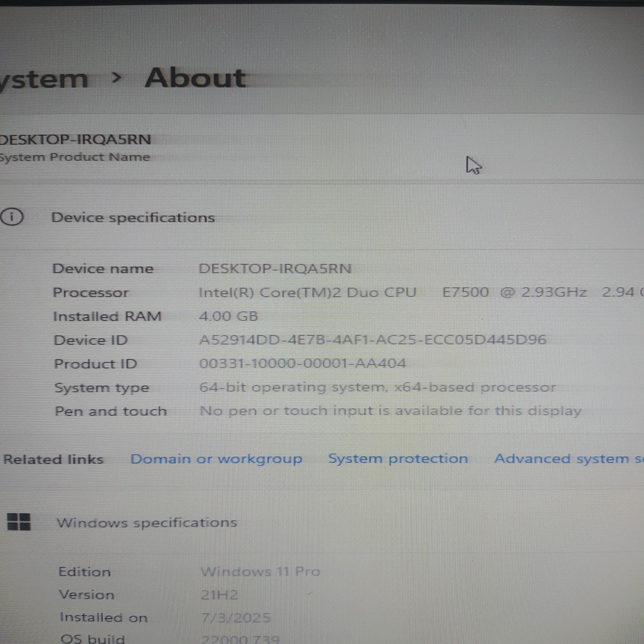Click the info icon beside Device specifications
Viewport: 644px width, 644px height.
pyautogui.click(x=12, y=217)
